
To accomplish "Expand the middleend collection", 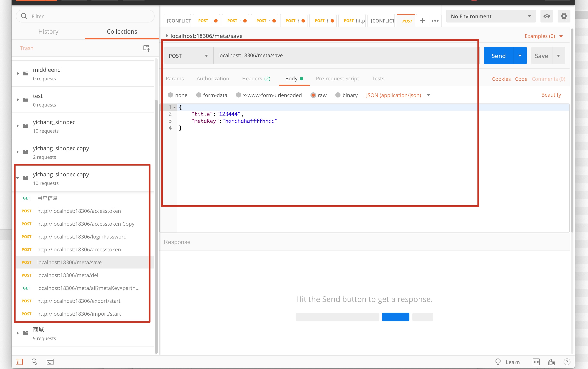I will 18,73.
